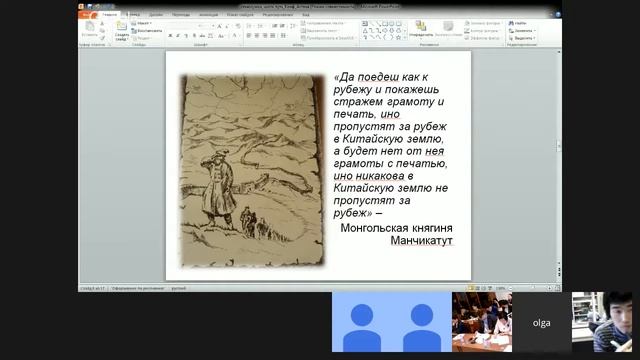Open the font size combo box

(207, 26)
